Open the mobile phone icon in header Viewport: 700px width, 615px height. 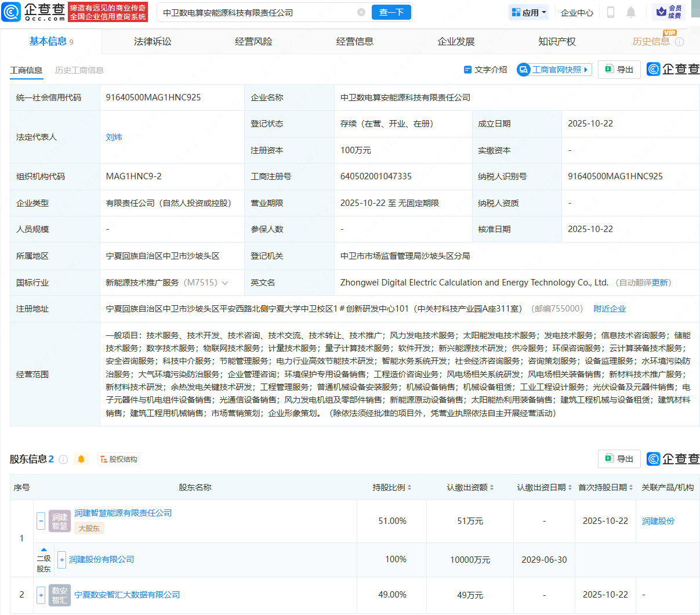pos(611,12)
